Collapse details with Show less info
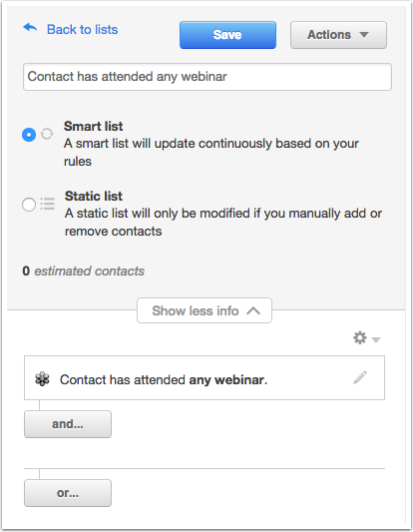The image size is (413, 532). [x=205, y=310]
